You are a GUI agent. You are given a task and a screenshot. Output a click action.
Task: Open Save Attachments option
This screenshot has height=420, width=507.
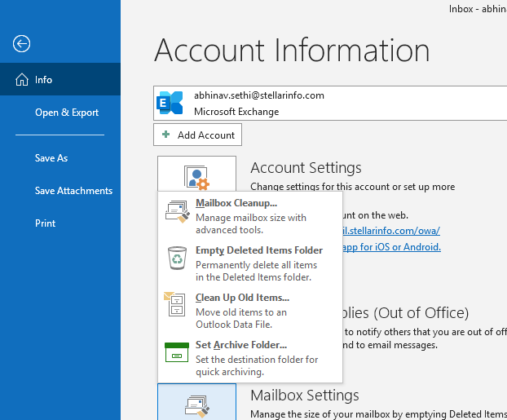[x=73, y=191]
